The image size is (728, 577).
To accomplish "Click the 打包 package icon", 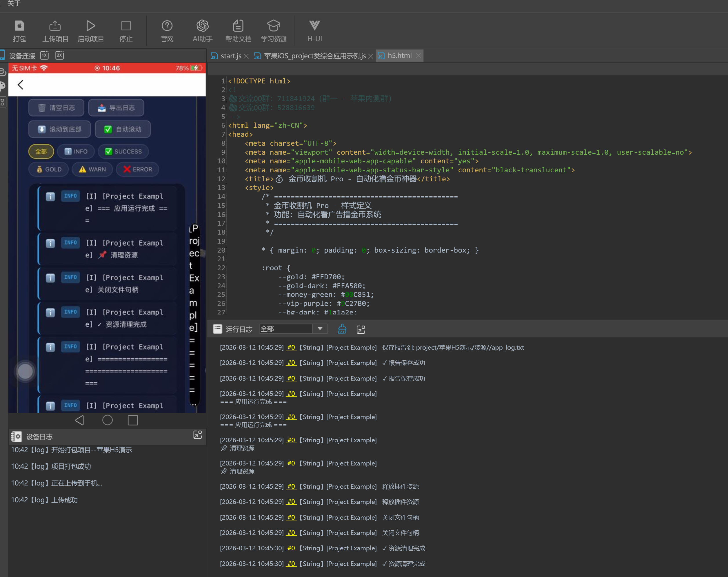I will tap(19, 26).
